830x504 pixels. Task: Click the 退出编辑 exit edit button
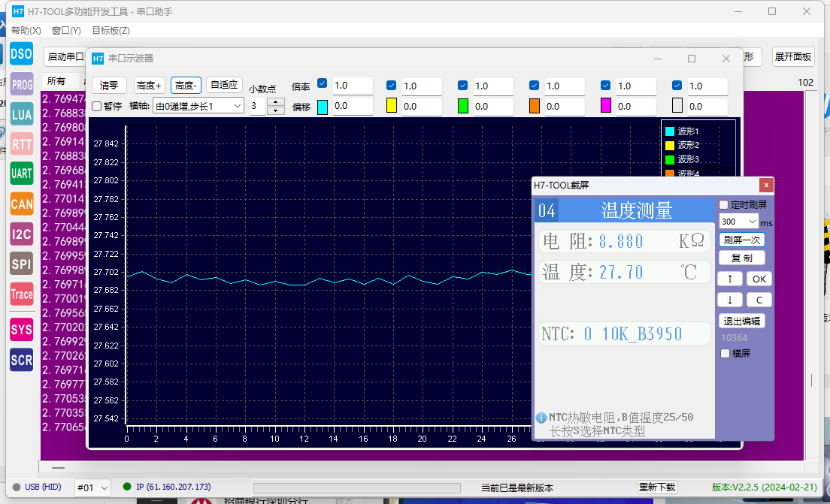pyautogui.click(x=741, y=321)
